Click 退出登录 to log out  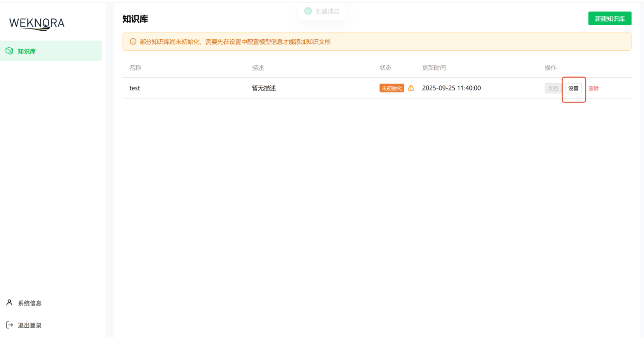29,325
